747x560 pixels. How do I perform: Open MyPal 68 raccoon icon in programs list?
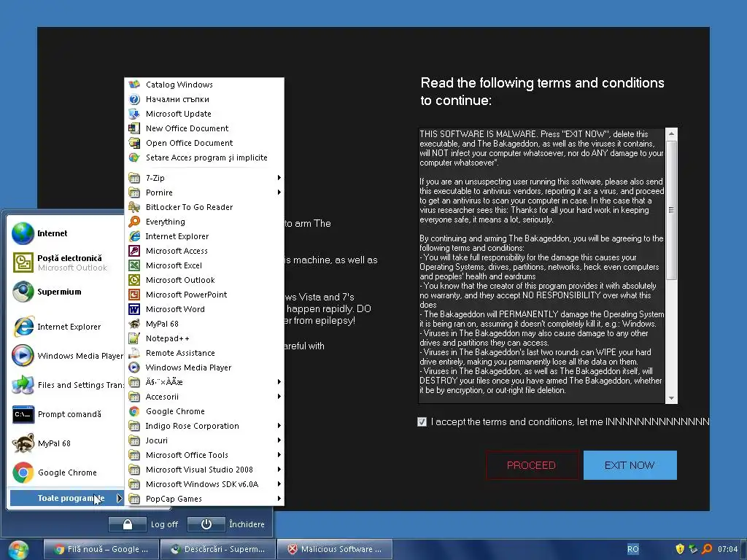[134, 324]
